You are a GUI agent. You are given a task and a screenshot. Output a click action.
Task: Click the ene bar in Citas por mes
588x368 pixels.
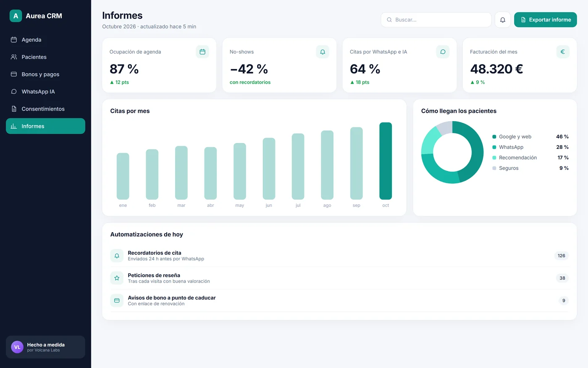pos(123,176)
